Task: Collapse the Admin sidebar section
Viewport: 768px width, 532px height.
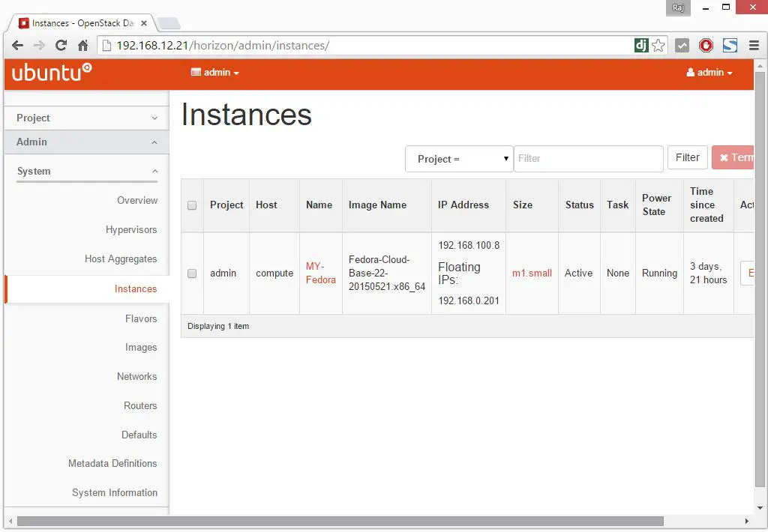Action: pos(86,142)
